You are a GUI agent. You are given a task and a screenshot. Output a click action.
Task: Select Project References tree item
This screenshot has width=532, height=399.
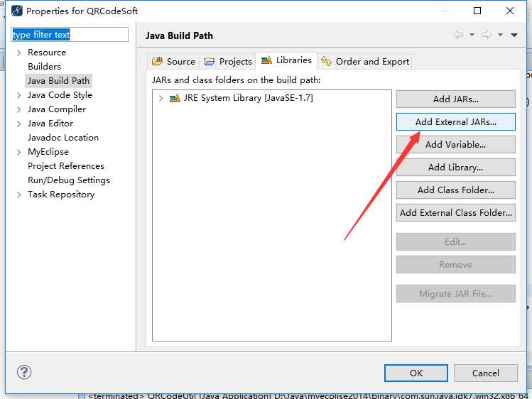[x=66, y=166]
